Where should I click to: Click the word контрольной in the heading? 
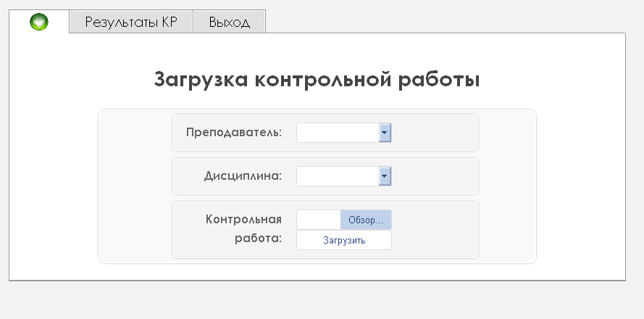click(323, 79)
